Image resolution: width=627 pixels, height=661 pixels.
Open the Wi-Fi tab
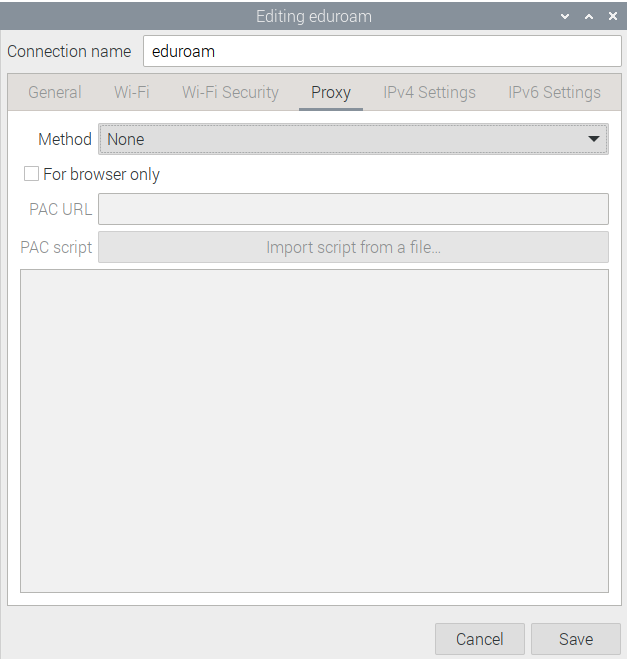coord(132,93)
